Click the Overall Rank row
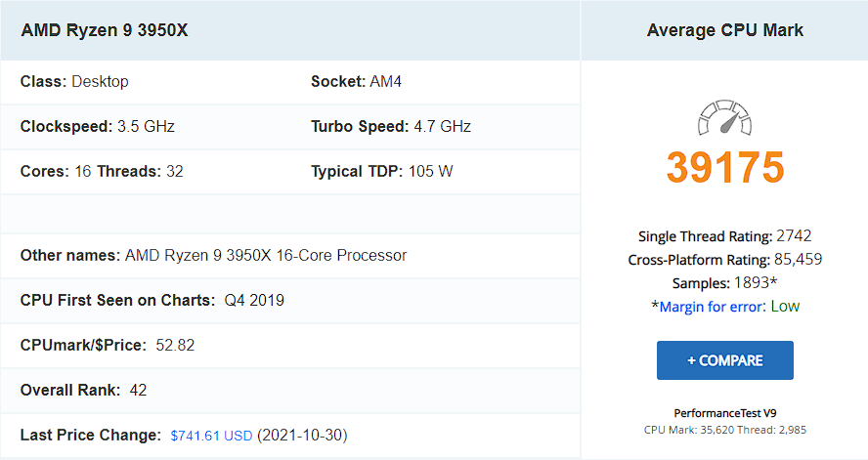 pyautogui.click(x=84, y=391)
